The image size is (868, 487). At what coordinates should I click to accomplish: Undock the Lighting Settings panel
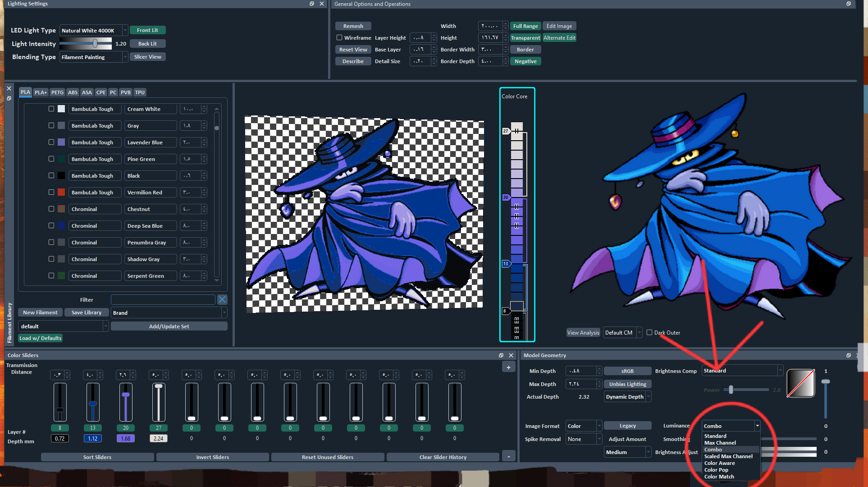point(312,4)
